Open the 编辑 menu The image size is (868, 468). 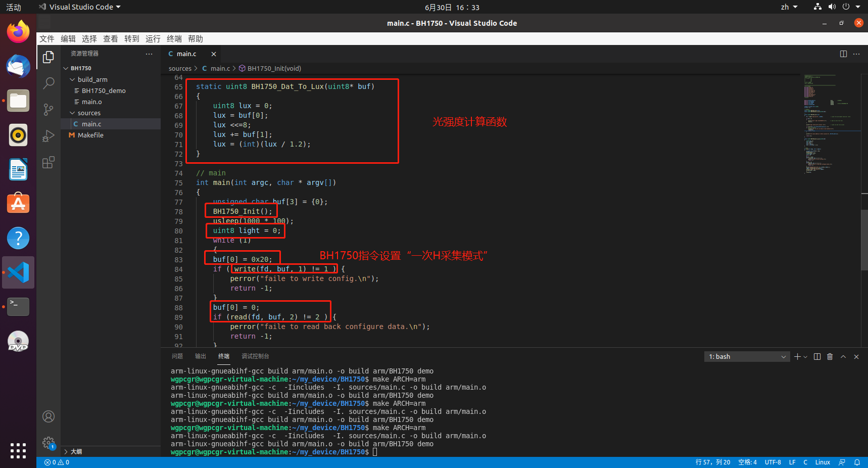coord(68,39)
